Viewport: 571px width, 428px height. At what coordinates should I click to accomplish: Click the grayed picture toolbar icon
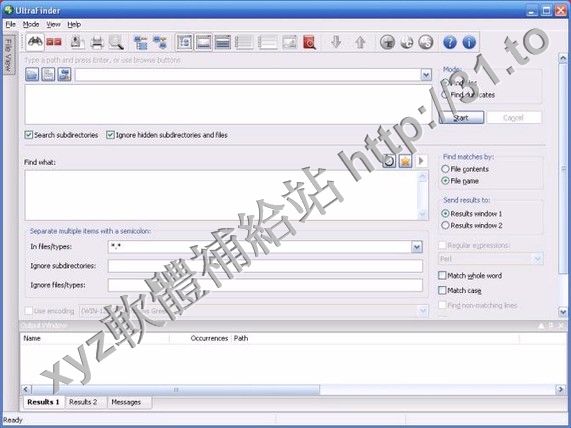click(x=290, y=42)
